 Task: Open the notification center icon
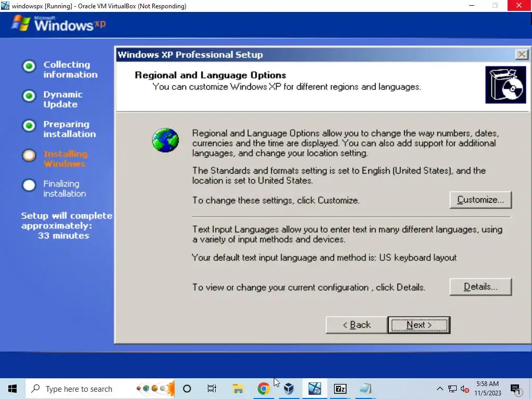[x=516, y=389]
